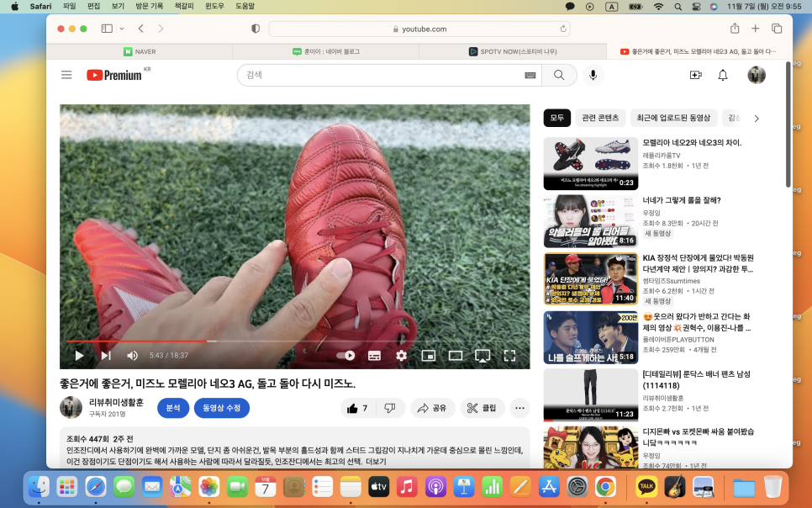The width and height of the screenshot is (812, 508).
Task: Open a new Safari tab
Action: coord(756,29)
